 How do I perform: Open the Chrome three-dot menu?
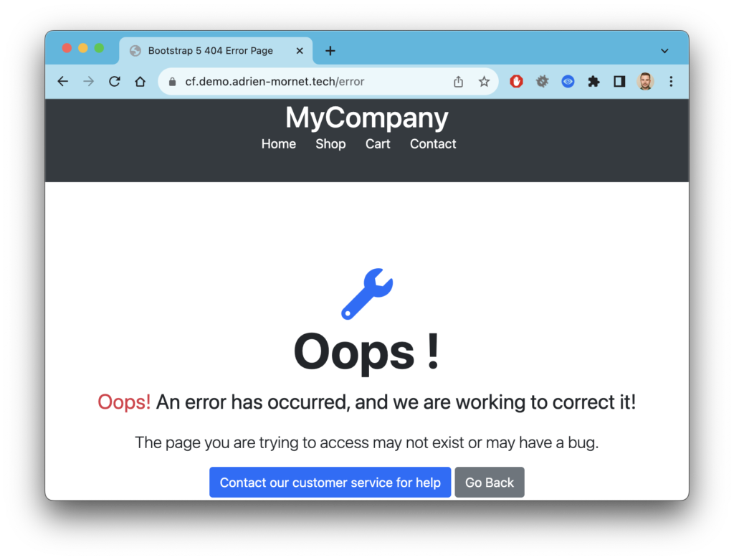tap(671, 82)
